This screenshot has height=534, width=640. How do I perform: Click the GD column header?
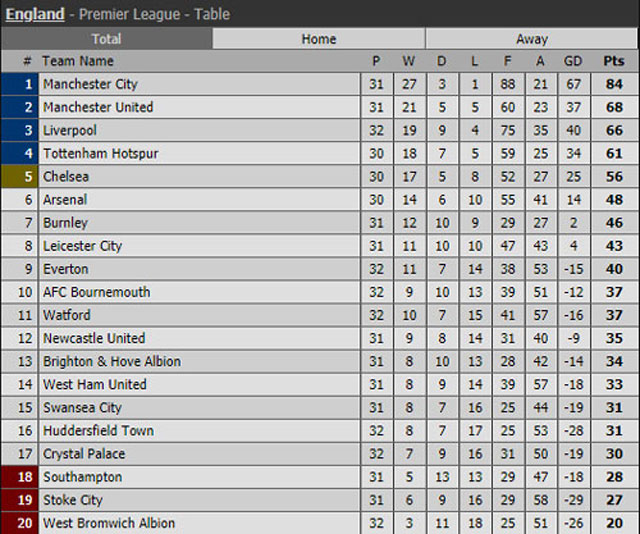573,61
